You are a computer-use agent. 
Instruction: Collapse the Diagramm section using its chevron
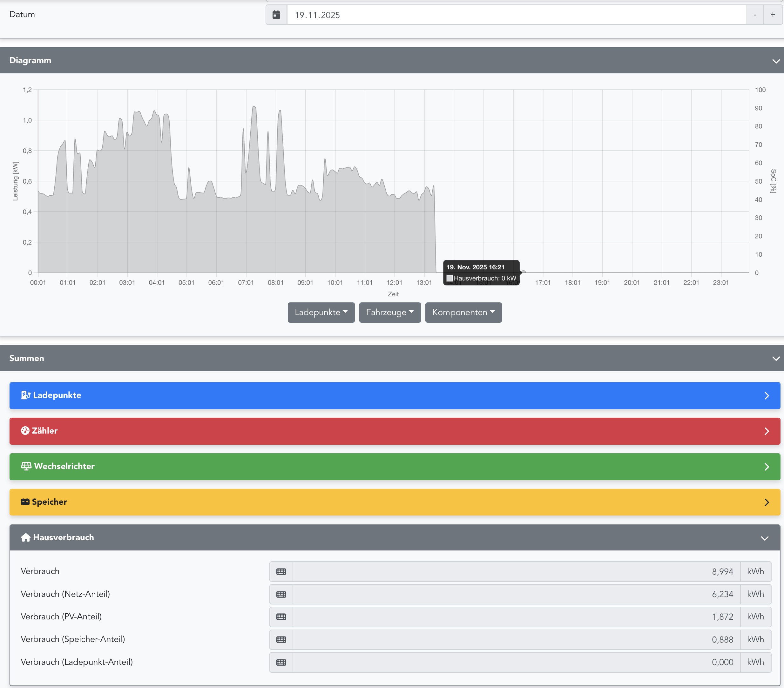tap(775, 61)
